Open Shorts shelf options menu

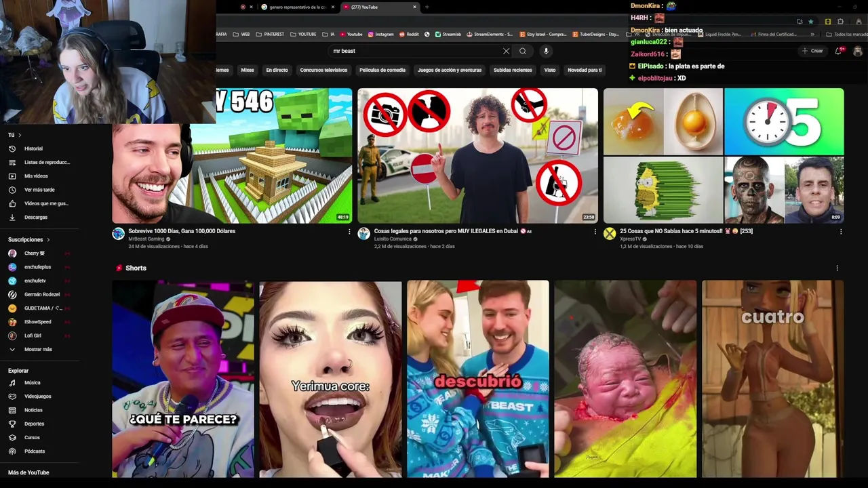click(x=837, y=268)
